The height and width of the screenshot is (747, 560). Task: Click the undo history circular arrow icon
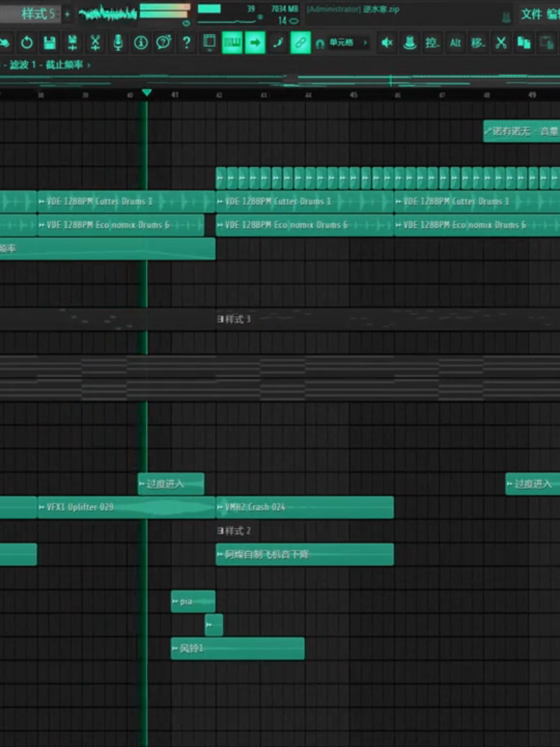click(x=27, y=43)
